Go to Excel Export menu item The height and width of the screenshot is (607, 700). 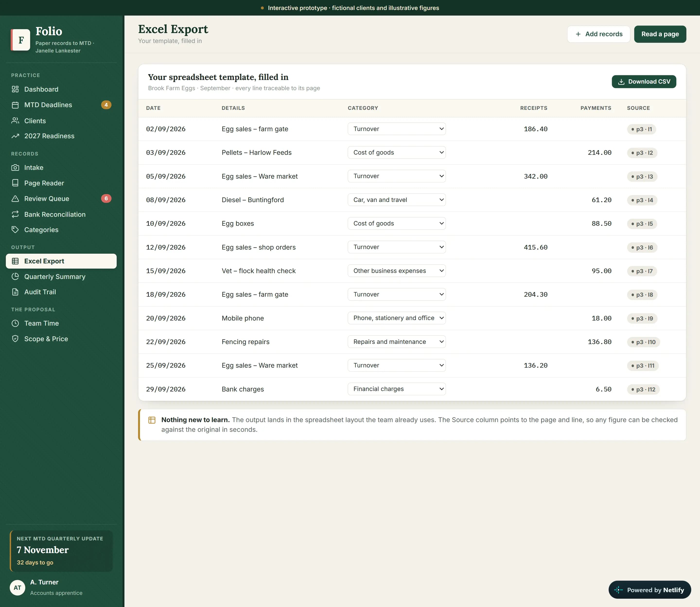pos(61,261)
